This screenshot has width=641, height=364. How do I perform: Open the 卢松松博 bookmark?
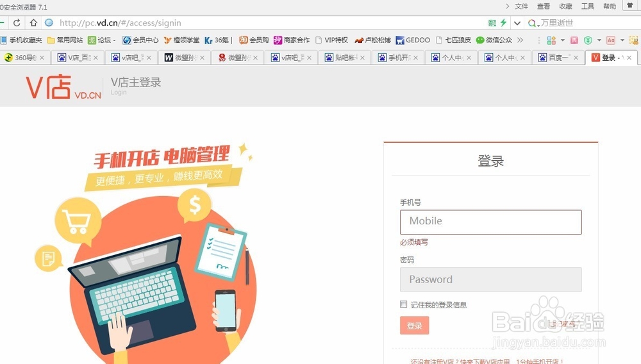click(x=373, y=40)
